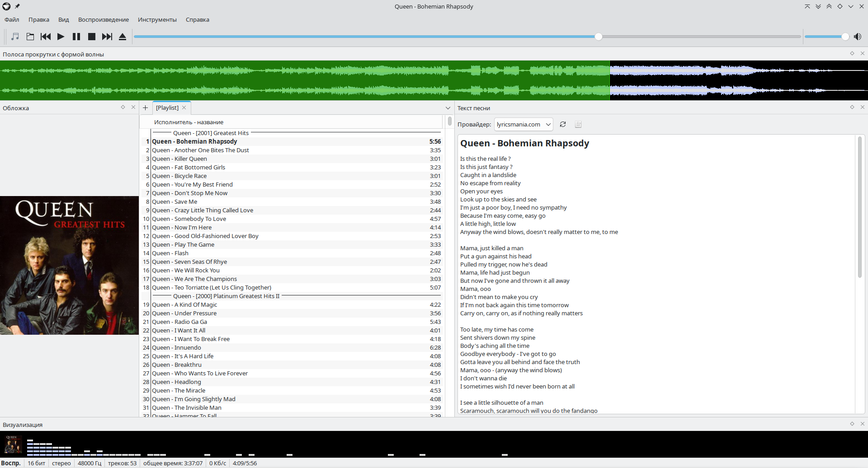Open the Воспроизведение menu
Image resolution: width=868 pixels, height=468 pixels.
104,19
